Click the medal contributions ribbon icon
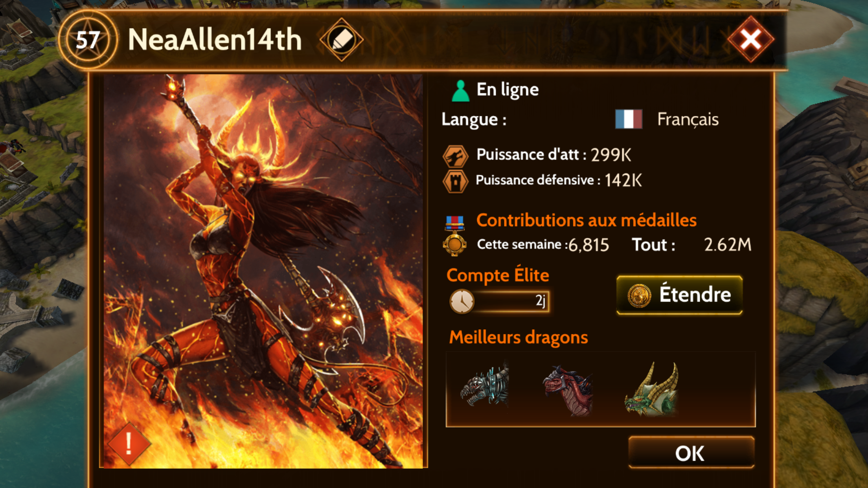The height and width of the screenshot is (488, 868). 454,223
